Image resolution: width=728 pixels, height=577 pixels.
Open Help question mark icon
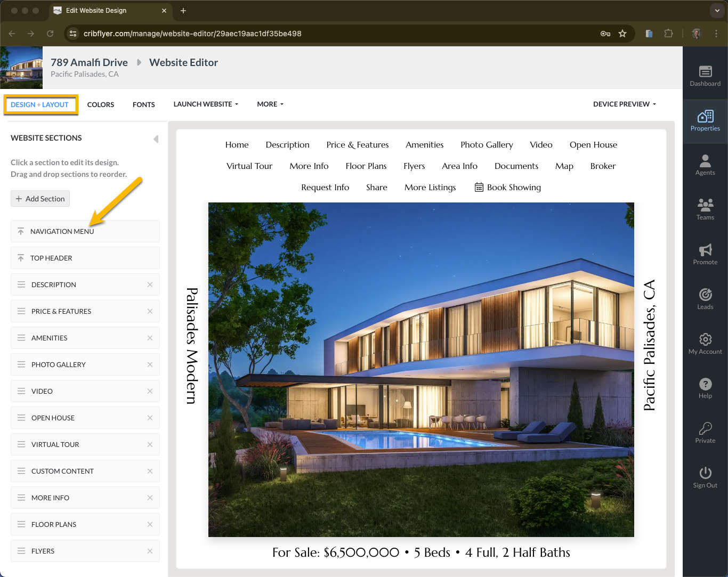705,384
